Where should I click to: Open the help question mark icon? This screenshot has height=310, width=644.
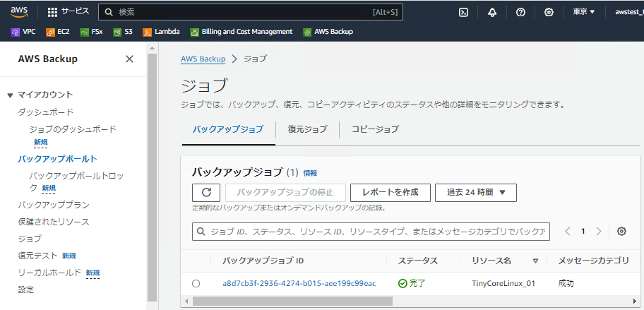(x=520, y=12)
